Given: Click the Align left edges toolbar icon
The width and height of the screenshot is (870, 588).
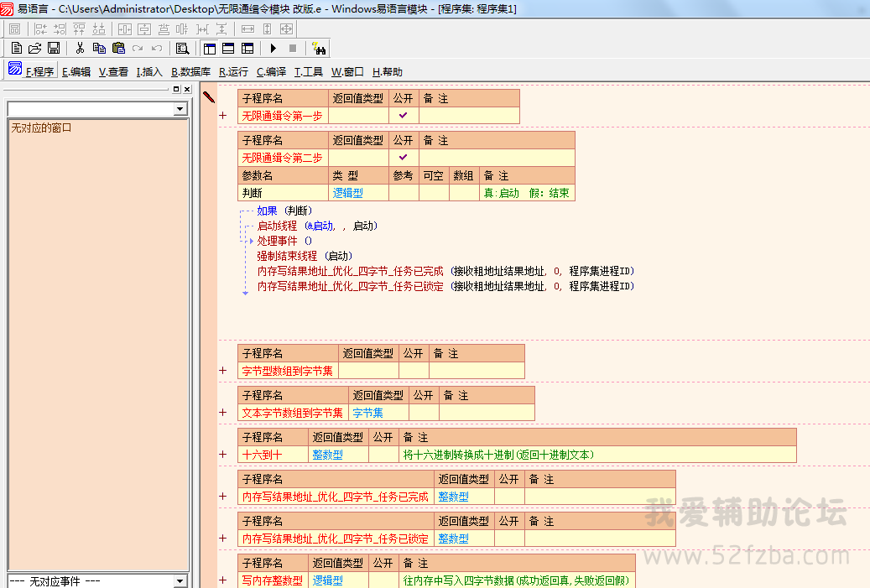Looking at the screenshot, I should point(40,29).
